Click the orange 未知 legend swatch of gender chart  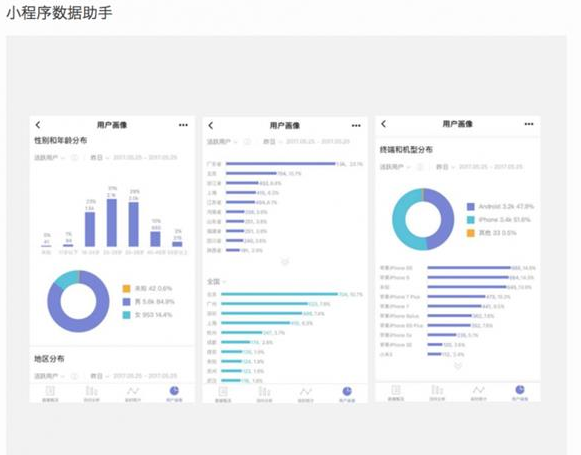pos(126,288)
